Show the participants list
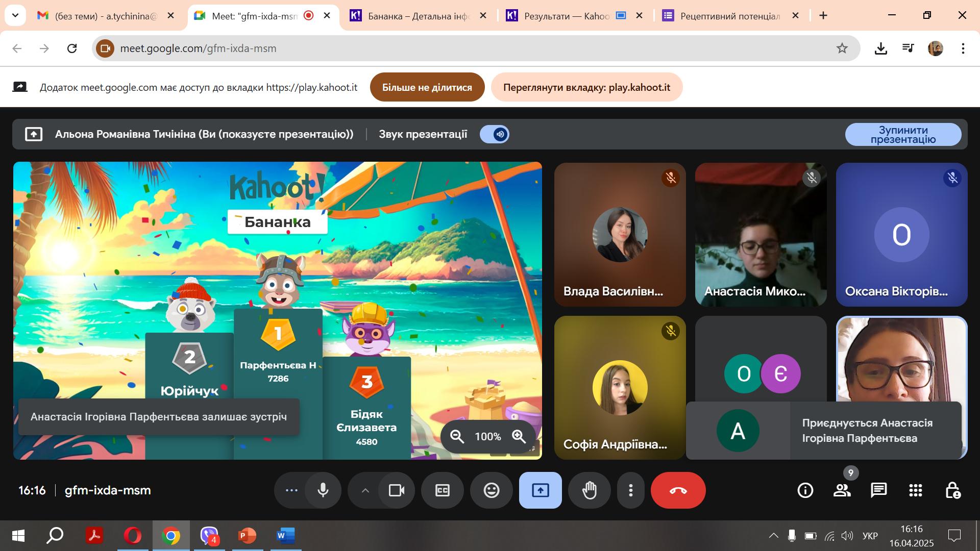The image size is (980, 551). (842, 490)
